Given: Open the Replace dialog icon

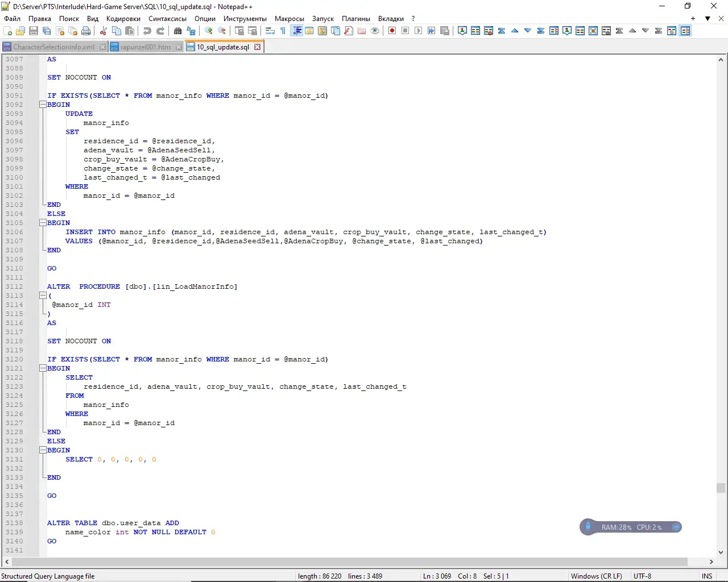Looking at the screenshot, I should point(191,31).
